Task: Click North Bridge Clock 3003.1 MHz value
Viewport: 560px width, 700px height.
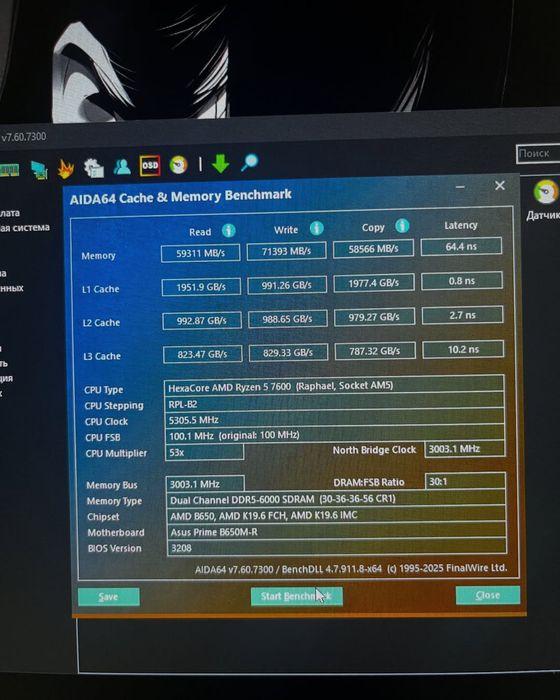Action: [x=465, y=449]
